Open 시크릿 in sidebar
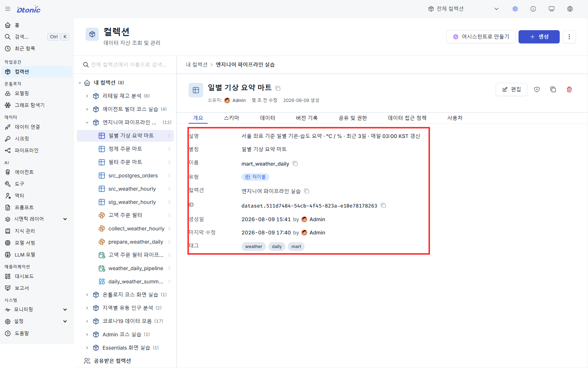 click(x=37, y=139)
